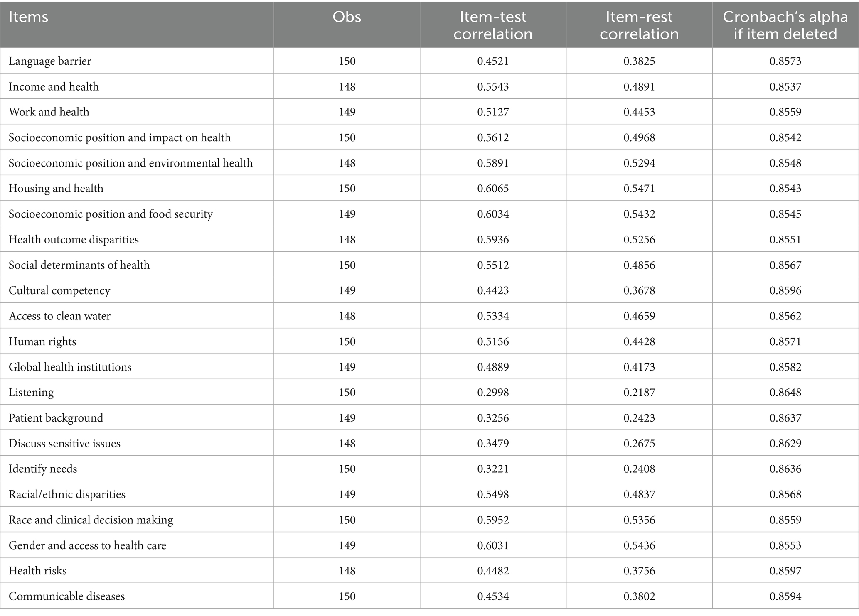
Task: Select Race and clinical decision making
Action: (91, 520)
